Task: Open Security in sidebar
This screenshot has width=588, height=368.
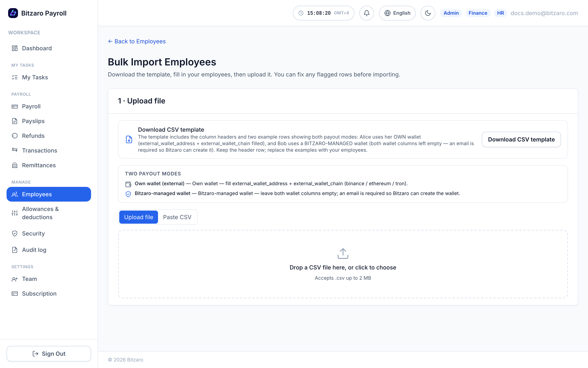Action: pos(49,233)
